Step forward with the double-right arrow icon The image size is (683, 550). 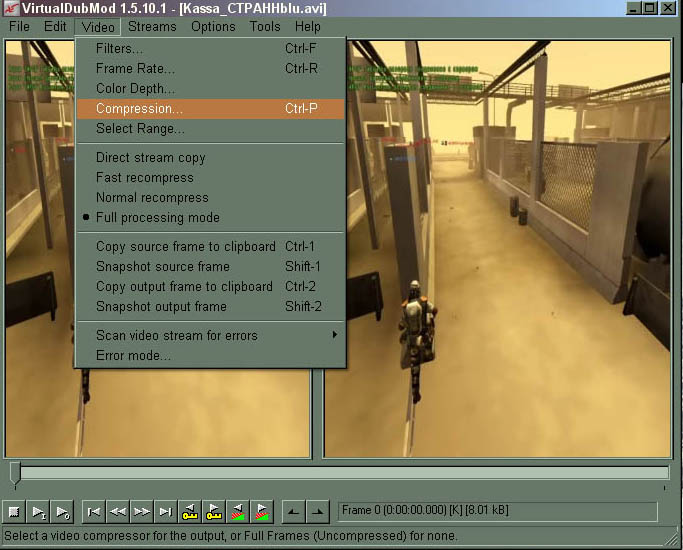[142, 511]
